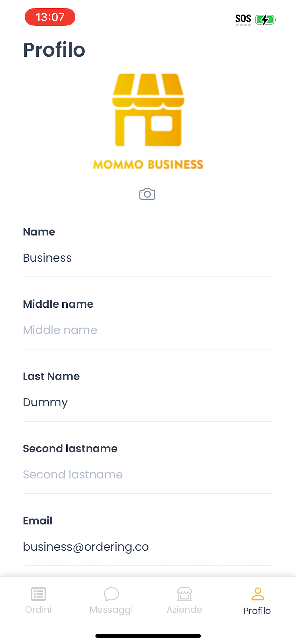The width and height of the screenshot is (296, 644).
Task: Switch to the Ordini tab label
Action: click(38, 609)
